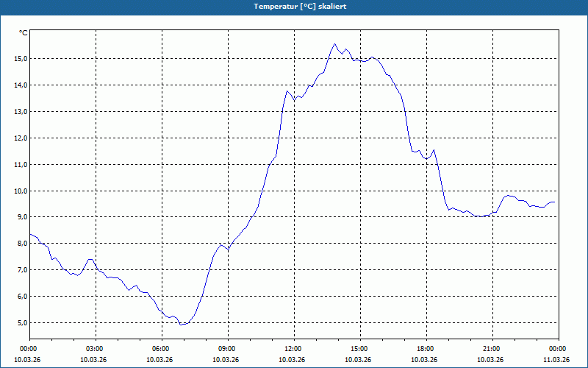The image size is (588, 368).
Task: Click the 15,0 y-axis label
Action: point(21,59)
